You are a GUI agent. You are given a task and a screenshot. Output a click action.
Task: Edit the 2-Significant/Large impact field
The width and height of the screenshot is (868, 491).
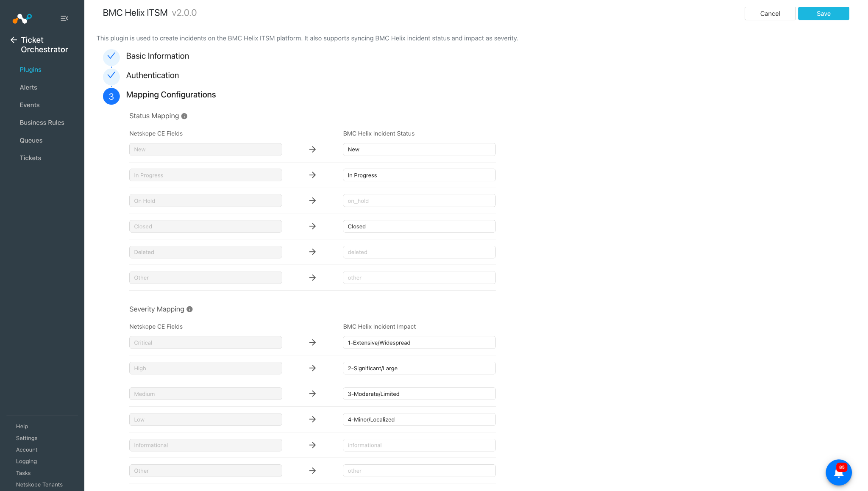tap(419, 368)
